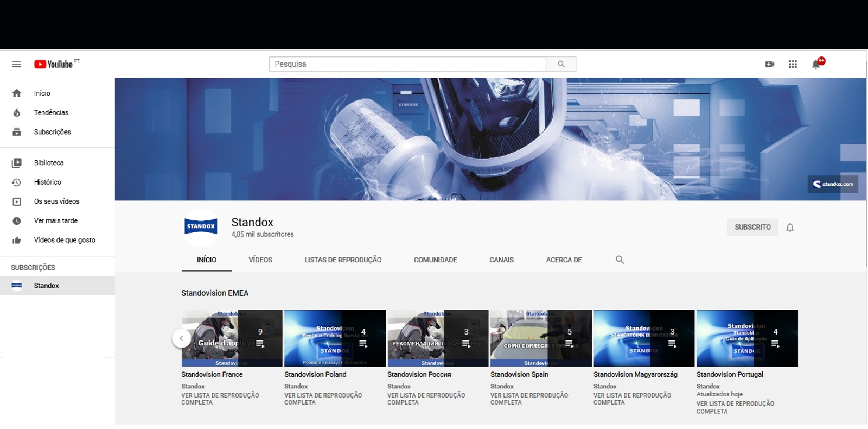Click the Standovision France title
The image size is (868, 429).
click(212, 375)
